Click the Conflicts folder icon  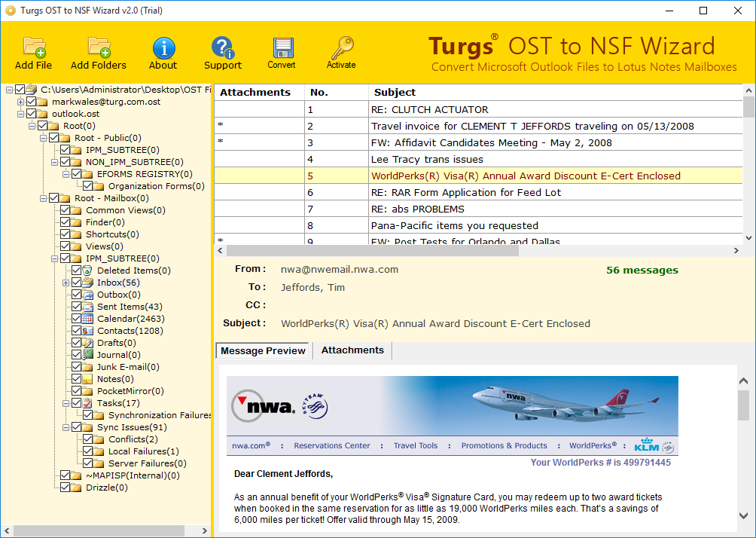point(99,439)
